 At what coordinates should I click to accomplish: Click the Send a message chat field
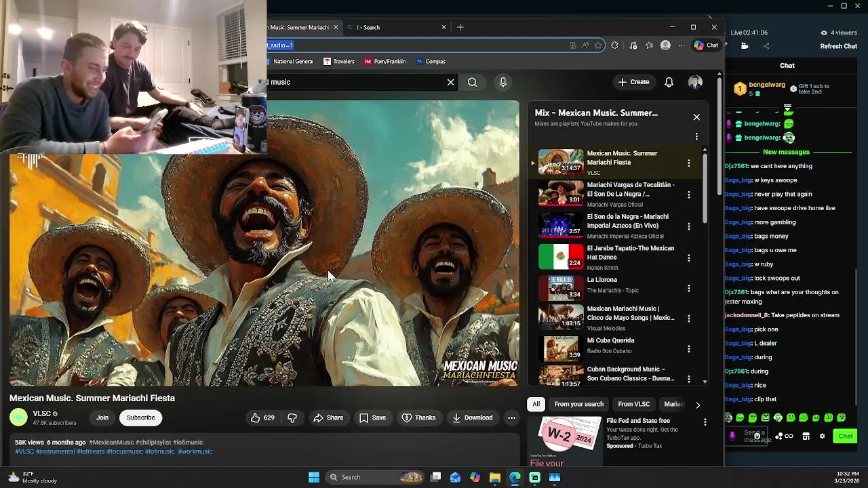point(747,436)
